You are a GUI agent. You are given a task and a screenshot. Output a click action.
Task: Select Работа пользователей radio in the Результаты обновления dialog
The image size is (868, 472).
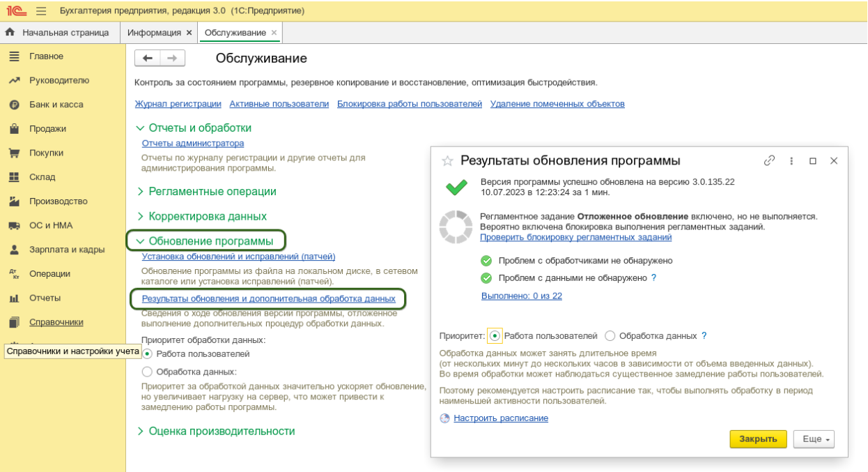(x=495, y=335)
